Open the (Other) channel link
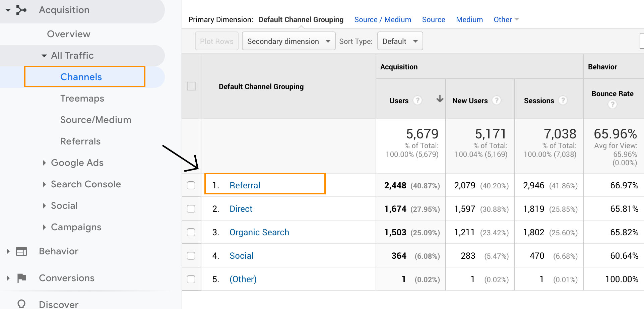 coord(243,279)
